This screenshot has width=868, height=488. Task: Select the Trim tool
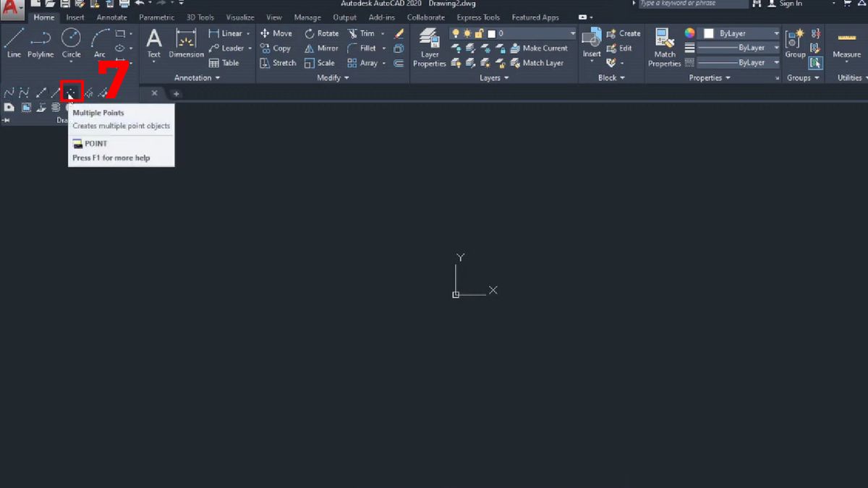(365, 33)
